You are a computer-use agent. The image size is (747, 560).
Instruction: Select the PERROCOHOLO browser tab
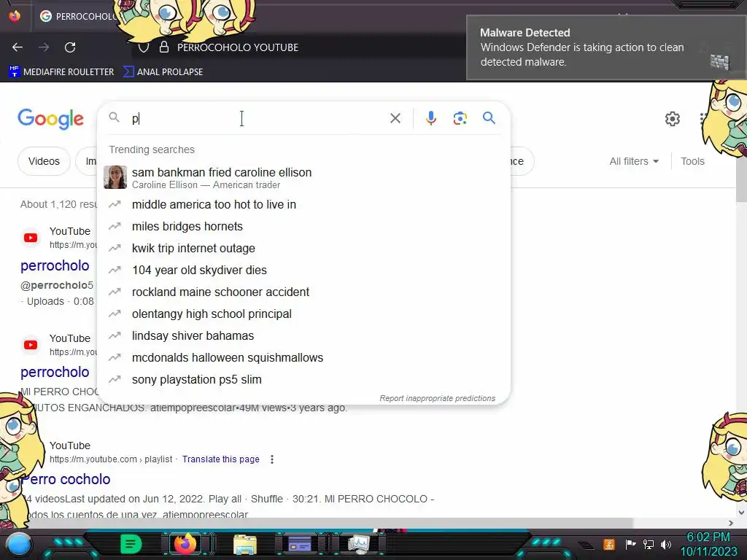tap(79, 16)
